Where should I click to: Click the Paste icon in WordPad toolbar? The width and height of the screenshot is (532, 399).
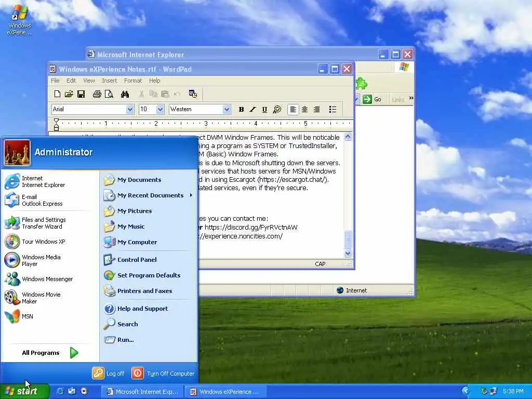pyautogui.click(x=165, y=94)
